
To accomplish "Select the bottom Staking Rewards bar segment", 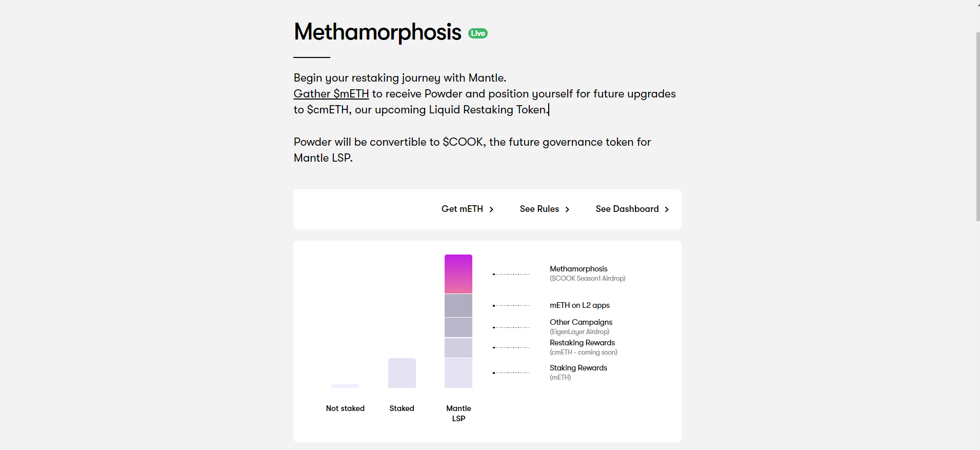I will (458, 373).
